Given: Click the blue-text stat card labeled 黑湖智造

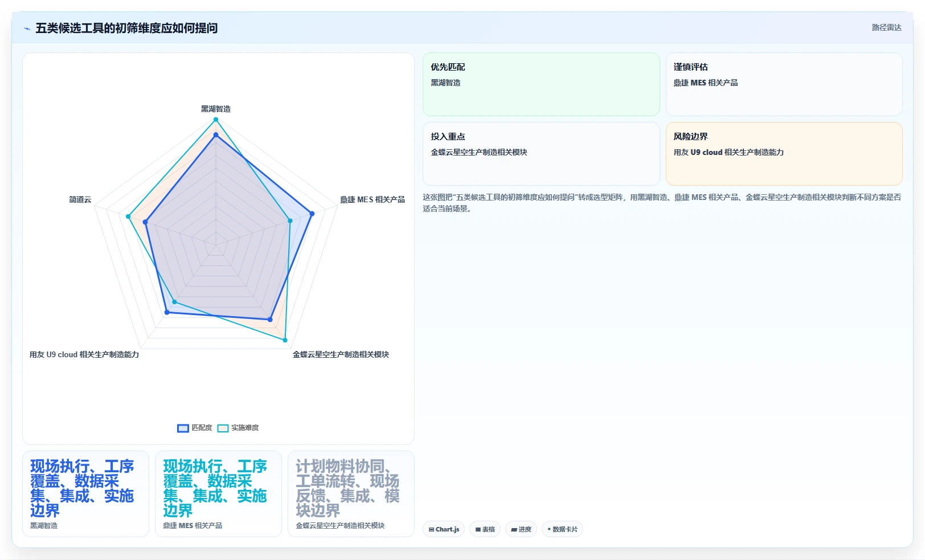Looking at the screenshot, I should point(85,494).
